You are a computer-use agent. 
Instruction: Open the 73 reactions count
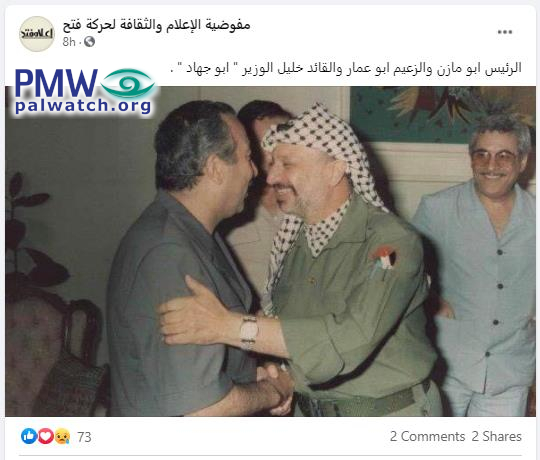(84, 437)
